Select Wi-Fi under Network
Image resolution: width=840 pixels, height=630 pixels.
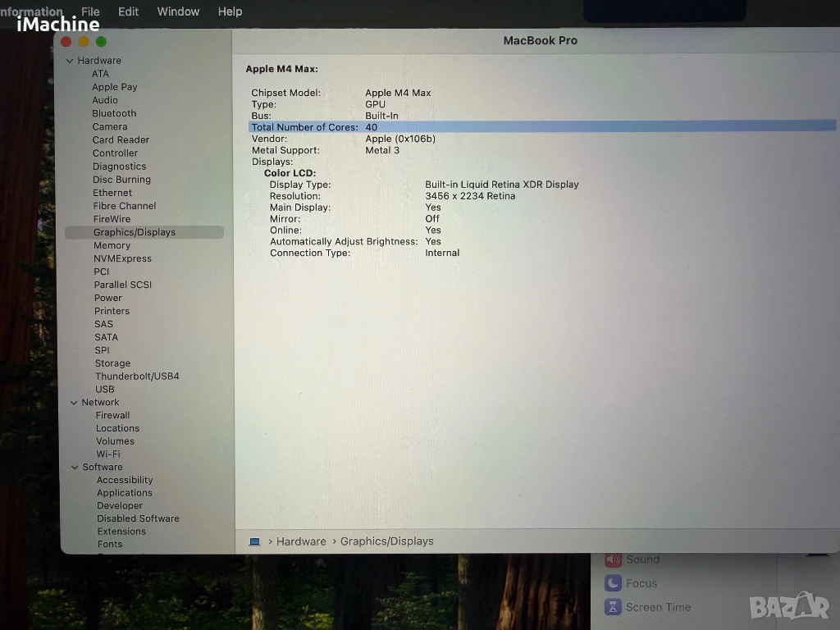[x=107, y=454]
